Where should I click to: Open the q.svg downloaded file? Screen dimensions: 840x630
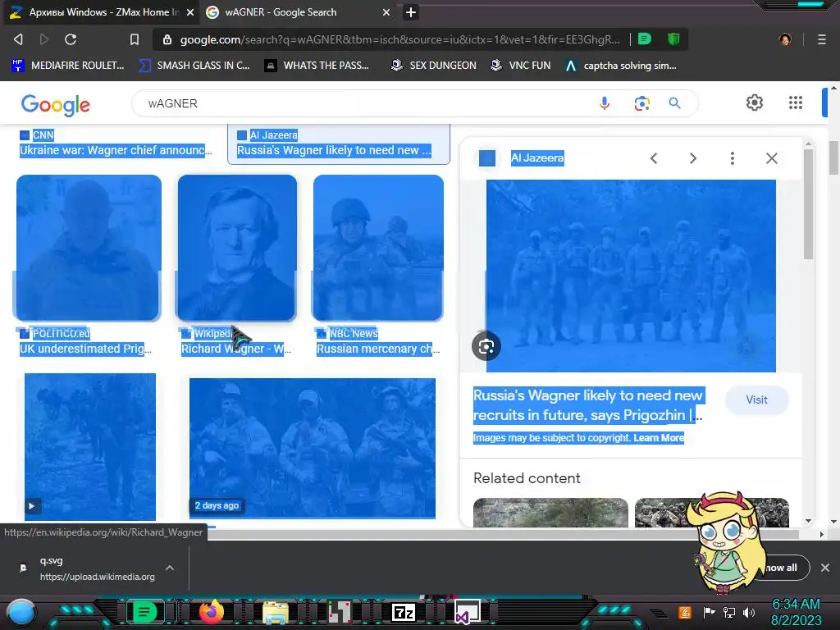[89, 568]
